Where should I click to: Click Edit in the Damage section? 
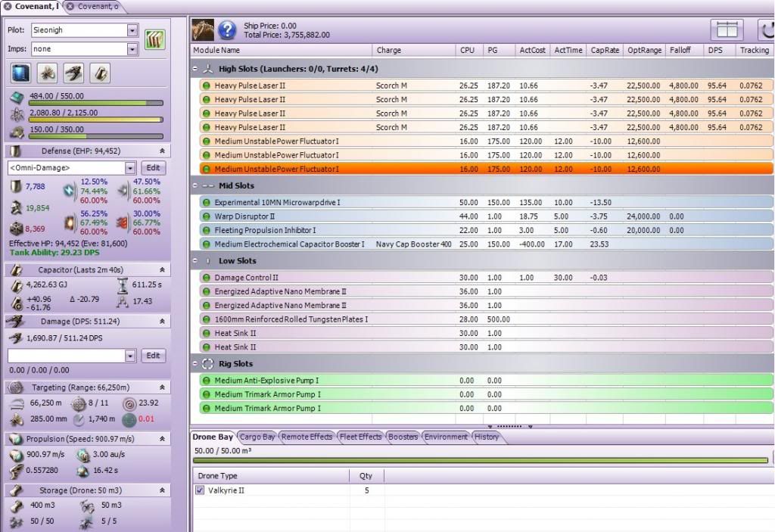[x=153, y=356]
